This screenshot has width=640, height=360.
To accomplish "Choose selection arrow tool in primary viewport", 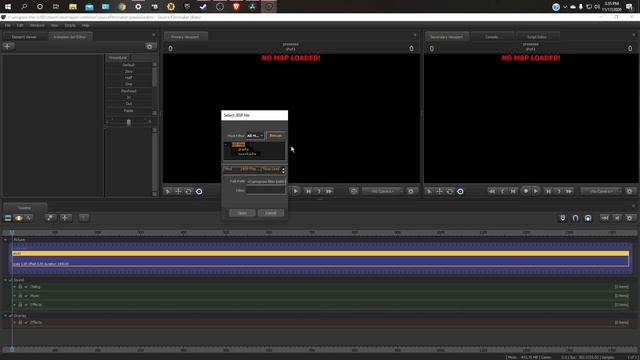I will (x=168, y=191).
